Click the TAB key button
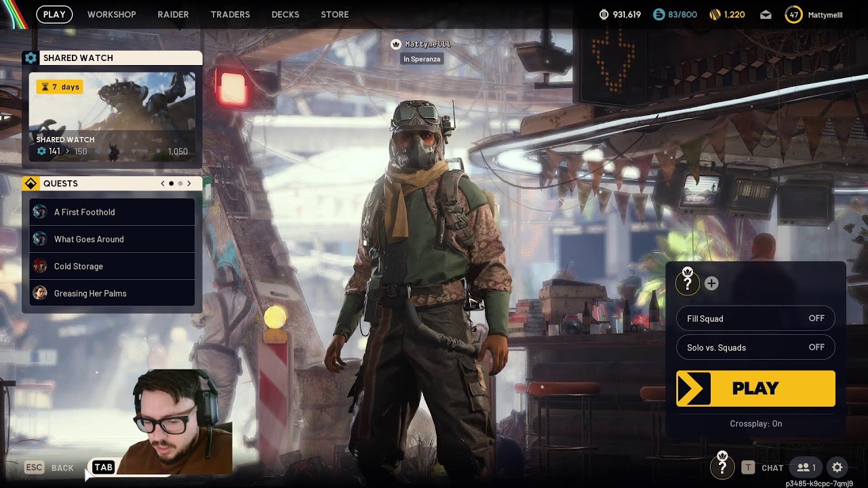Viewport: 868px width, 488px height. [x=103, y=467]
